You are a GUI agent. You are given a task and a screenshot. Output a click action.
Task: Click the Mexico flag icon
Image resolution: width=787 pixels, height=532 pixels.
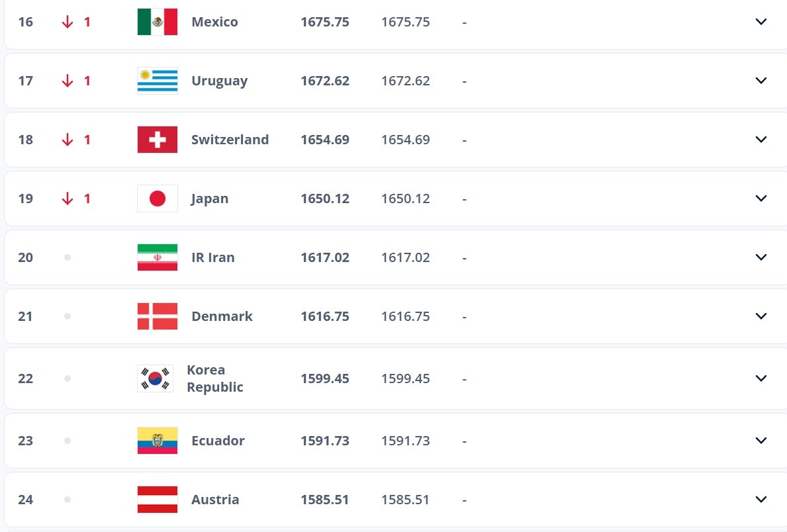tap(157, 21)
